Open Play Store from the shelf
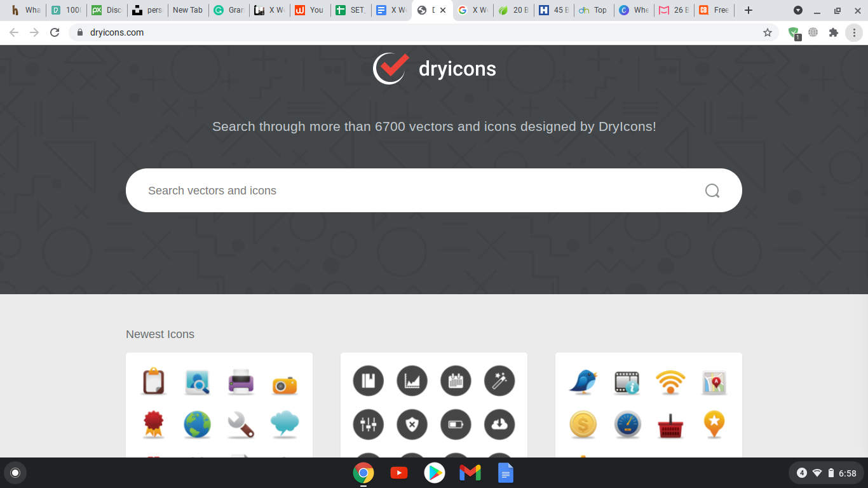 pos(435,473)
